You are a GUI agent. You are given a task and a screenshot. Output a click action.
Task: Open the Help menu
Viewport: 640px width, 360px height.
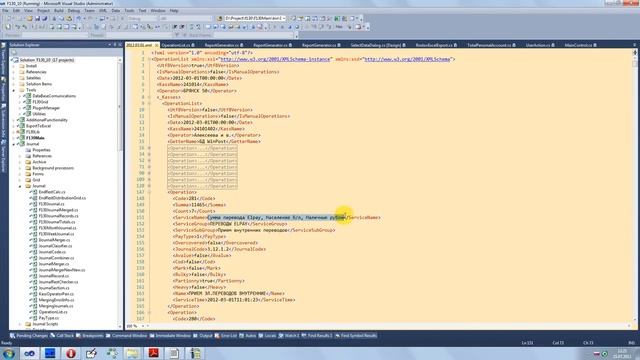click(174, 11)
